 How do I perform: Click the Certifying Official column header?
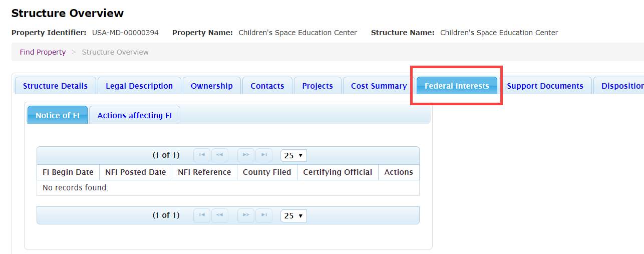(338, 172)
